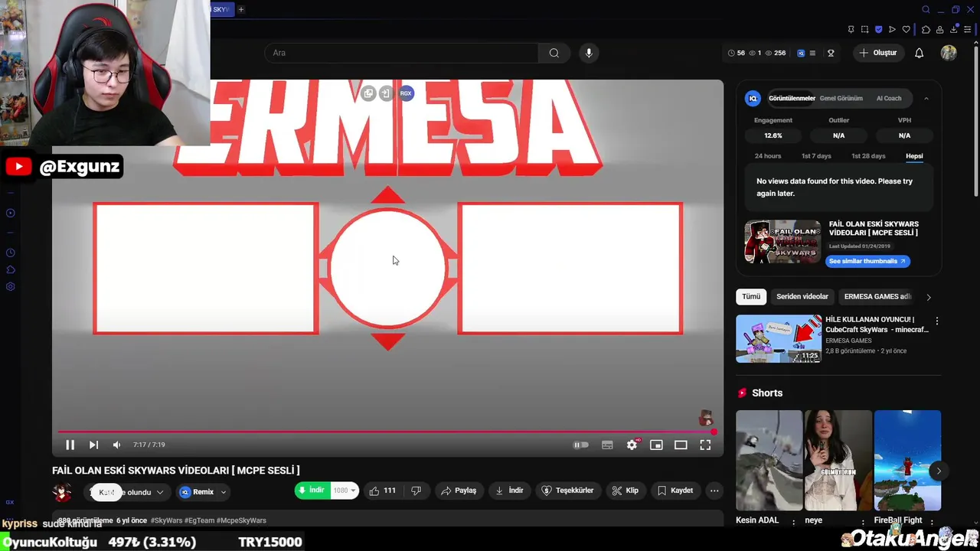Screen dimensions: 980x551
Task: Click the Teşekkürler button
Action: (x=568, y=491)
